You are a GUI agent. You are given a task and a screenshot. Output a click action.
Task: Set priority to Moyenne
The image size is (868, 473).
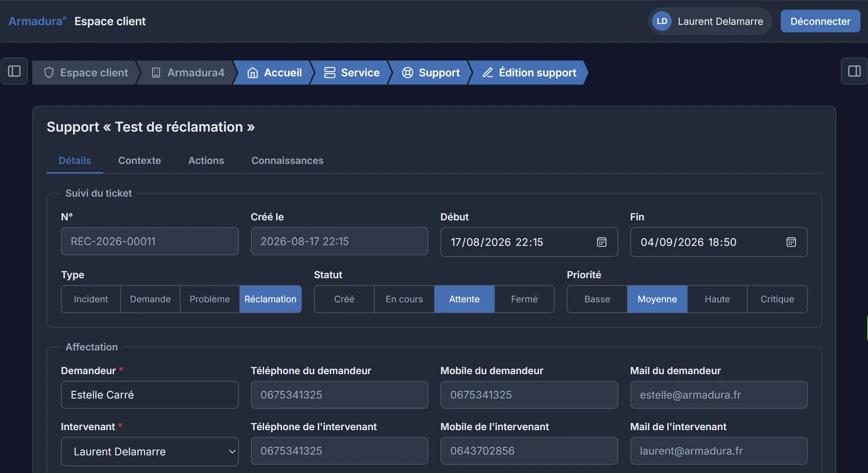[x=657, y=299]
